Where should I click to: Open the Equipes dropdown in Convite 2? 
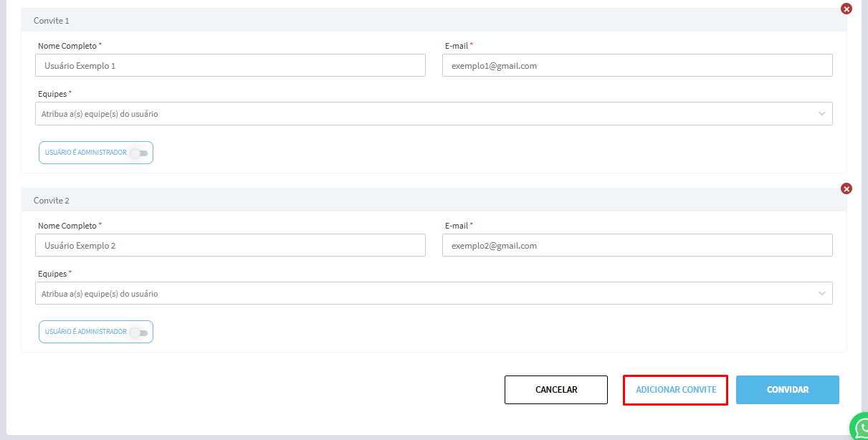pyautogui.click(x=434, y=294)
